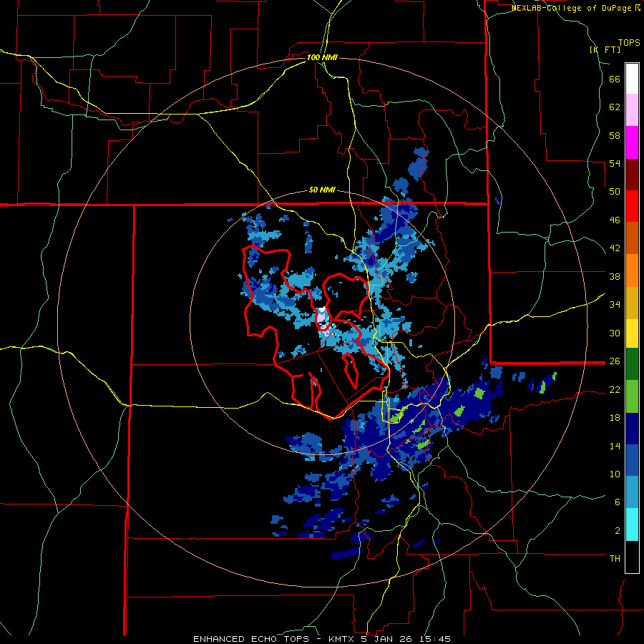Click the orange 38 kft legend color

point(632,270)
